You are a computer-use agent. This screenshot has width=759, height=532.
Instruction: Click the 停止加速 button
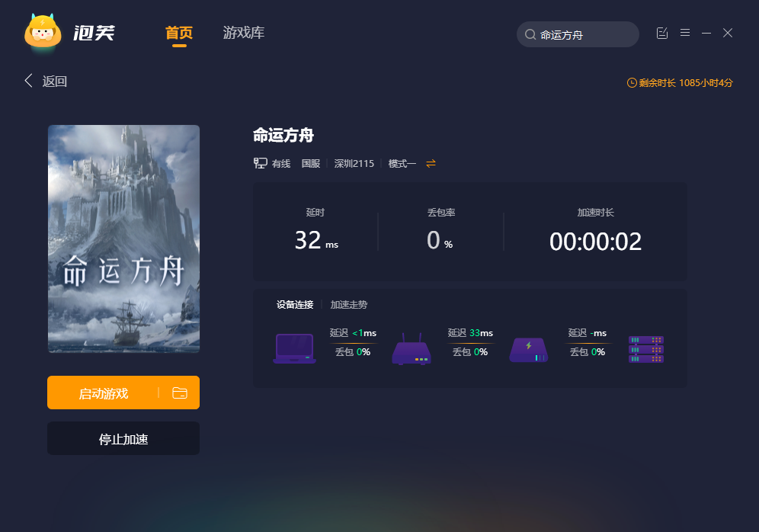click(x=123, y=438)
